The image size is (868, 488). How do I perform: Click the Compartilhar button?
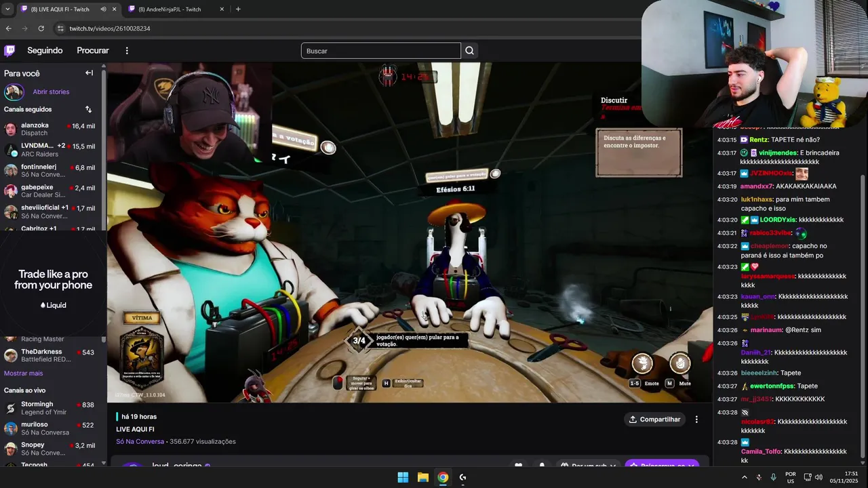coord(655,420)
